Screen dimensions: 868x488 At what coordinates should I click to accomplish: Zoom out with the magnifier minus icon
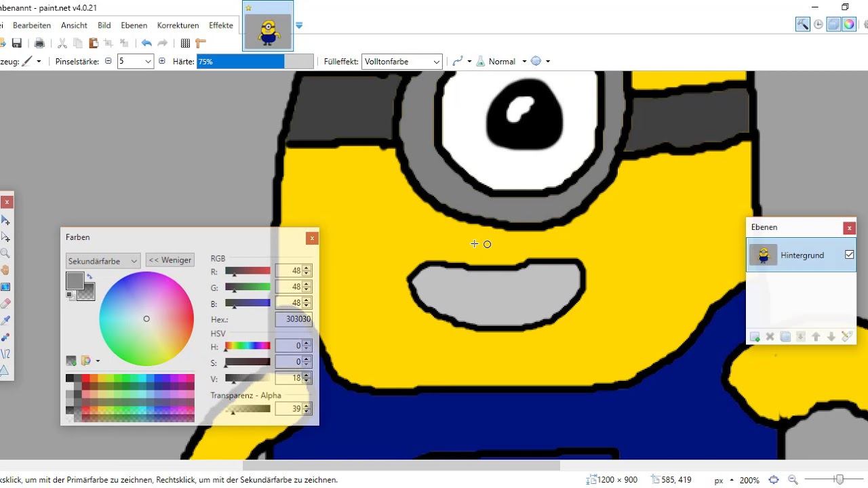click(x=792, y=480)
